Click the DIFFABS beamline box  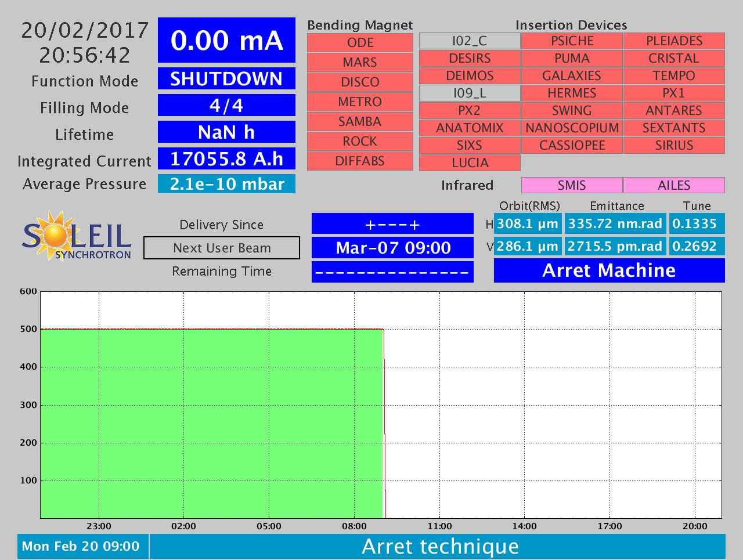[360, 161]
